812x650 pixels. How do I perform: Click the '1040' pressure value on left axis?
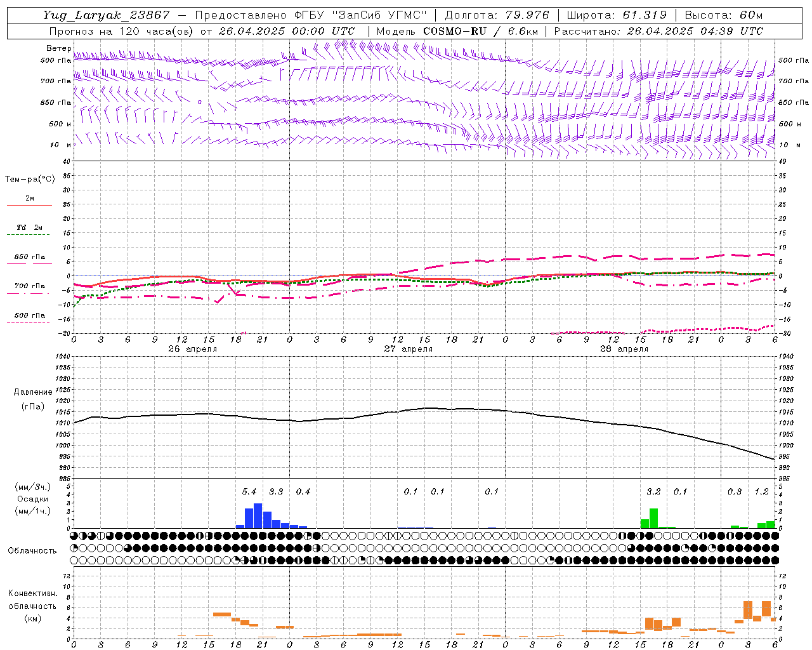click(64, 356)
